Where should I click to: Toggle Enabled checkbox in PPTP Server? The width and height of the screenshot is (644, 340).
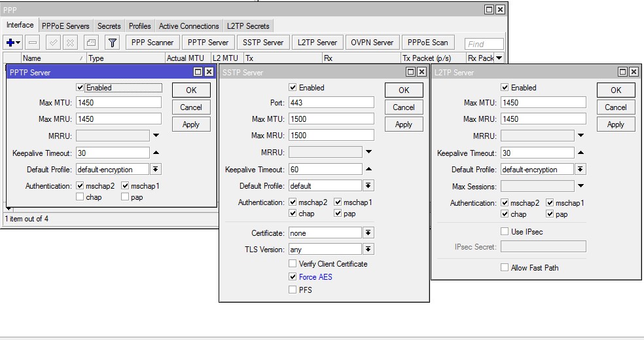[x=80, y=88]
